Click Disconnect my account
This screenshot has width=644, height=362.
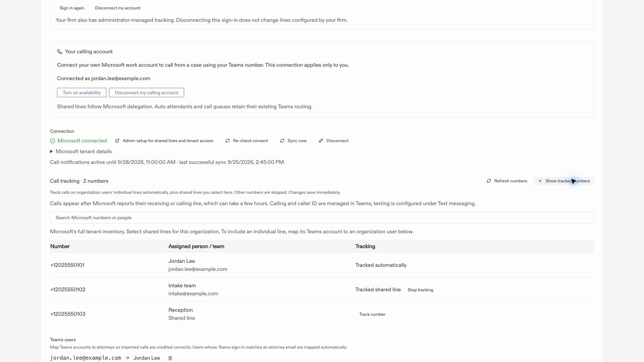[118, 8]
